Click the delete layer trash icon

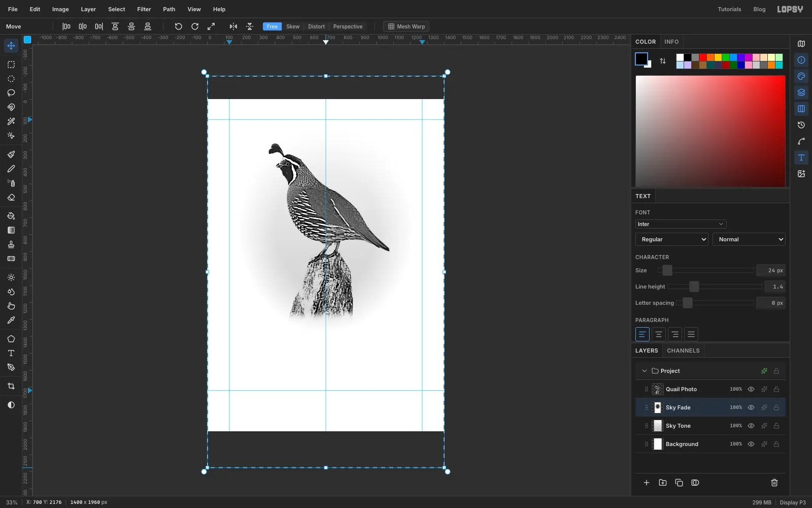pyautogui.click(x=774, y=483)
